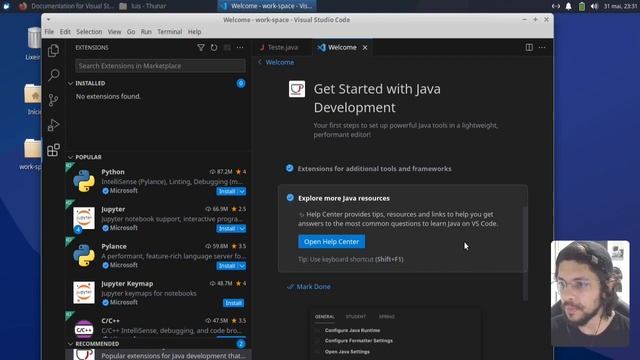Click the C/C++ extension icon

84,329
